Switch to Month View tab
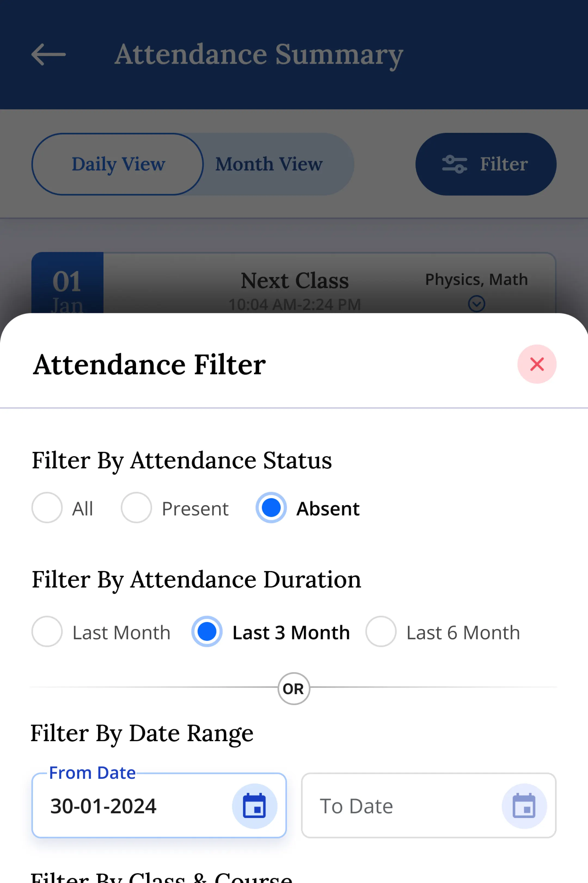588x883 pixels. click(x=269, y=164)
